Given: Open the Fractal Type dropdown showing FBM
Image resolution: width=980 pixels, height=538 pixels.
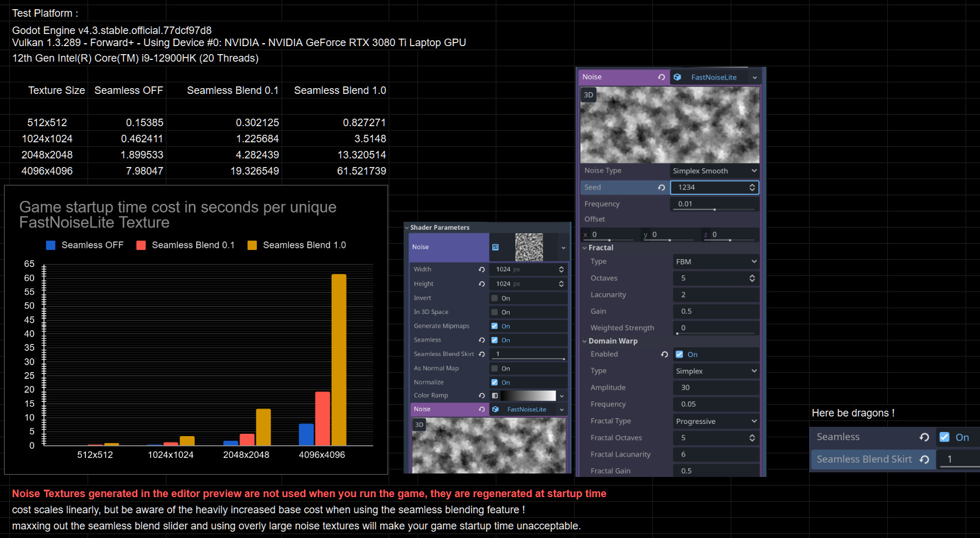Looking at the screenshot, I should 716,262.
